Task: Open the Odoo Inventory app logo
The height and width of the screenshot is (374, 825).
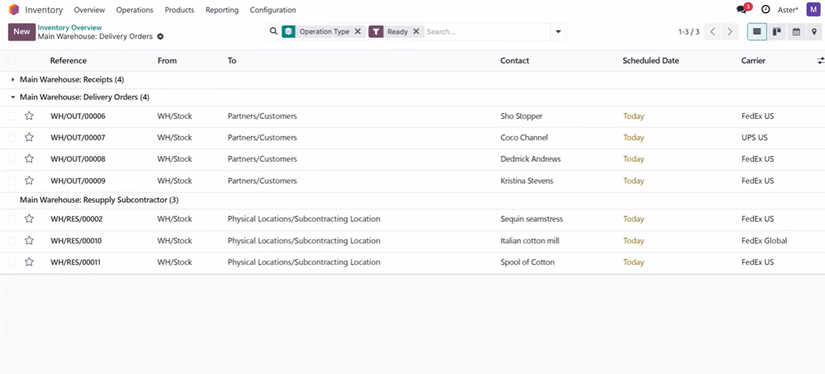Action: click(14, 9)
